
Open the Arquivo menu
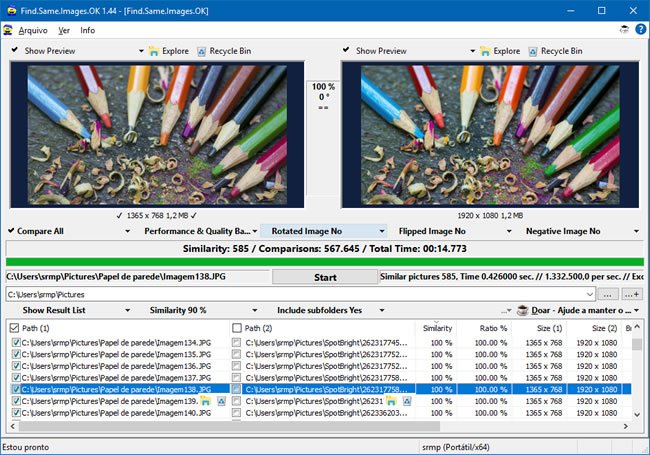33,30
